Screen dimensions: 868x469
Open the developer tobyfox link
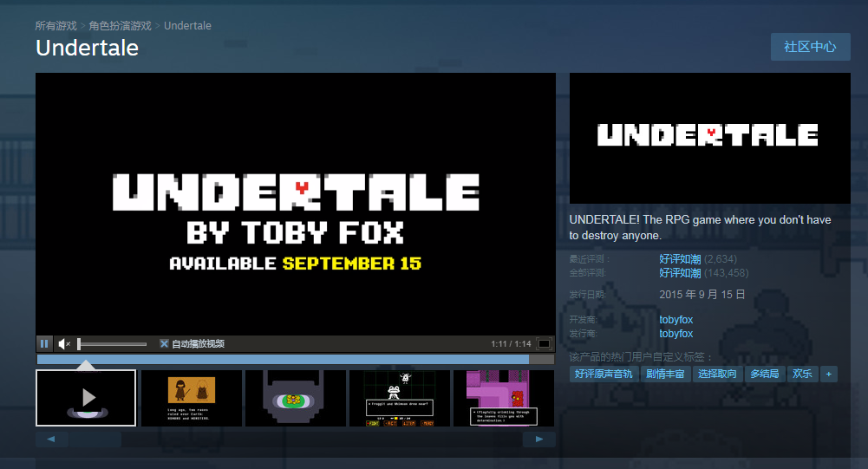tap(675, 320)
